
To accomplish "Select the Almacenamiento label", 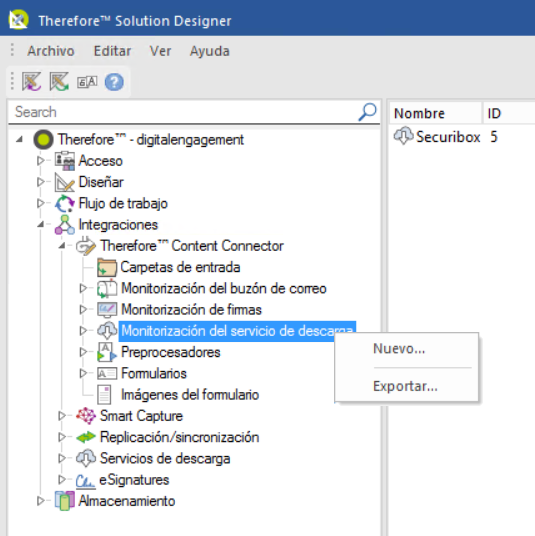I will [x=127, y=501].
